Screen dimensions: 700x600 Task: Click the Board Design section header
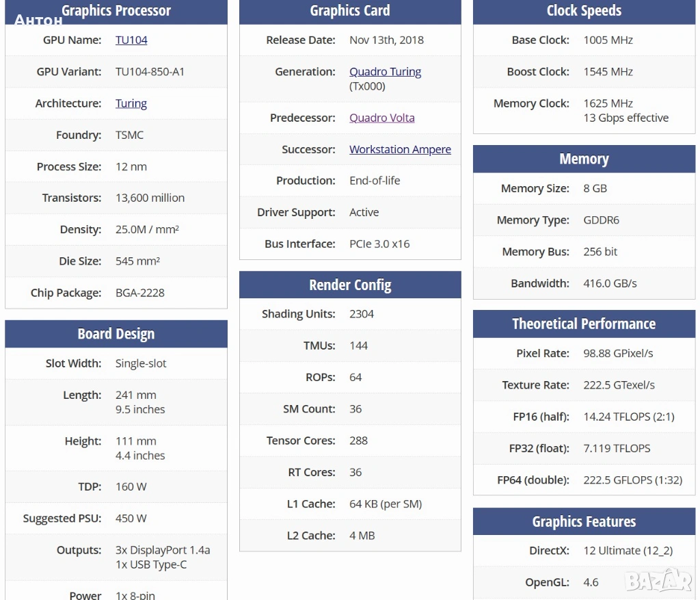coord(116,334)
